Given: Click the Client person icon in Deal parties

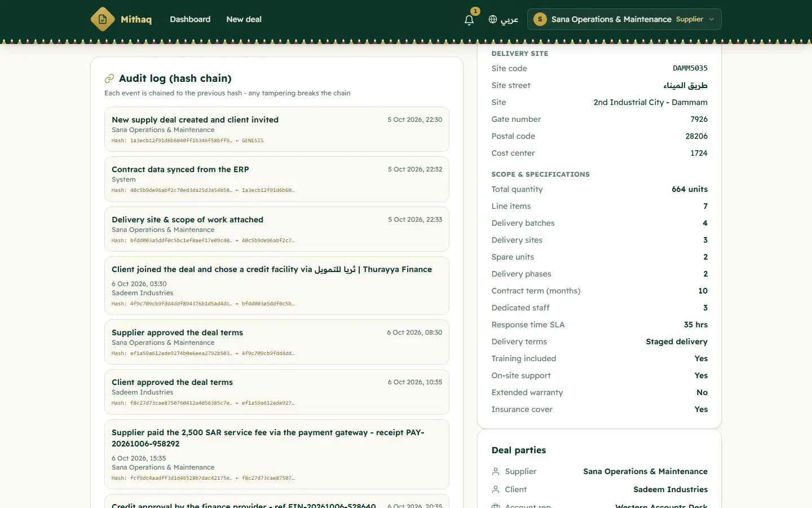Looking at the screenshot, I should (496, 489).
